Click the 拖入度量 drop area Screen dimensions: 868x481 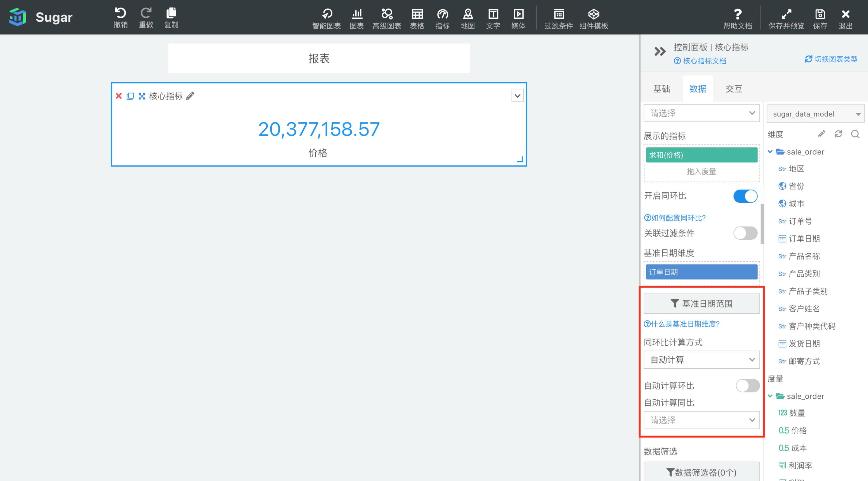pos(702,171)
